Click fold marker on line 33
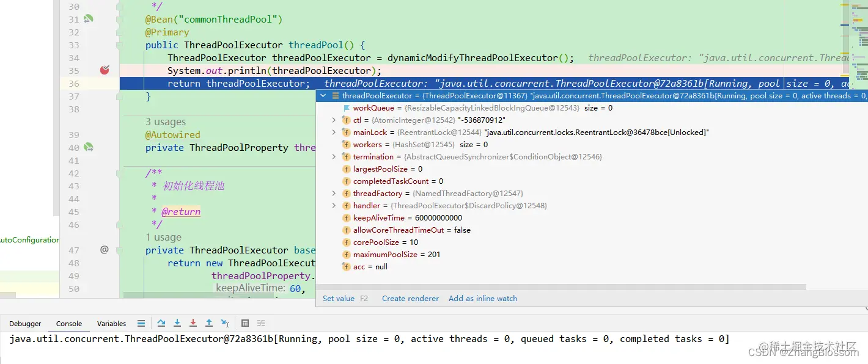868x364 pixels. pyautogui.click(x=120, y=45)
